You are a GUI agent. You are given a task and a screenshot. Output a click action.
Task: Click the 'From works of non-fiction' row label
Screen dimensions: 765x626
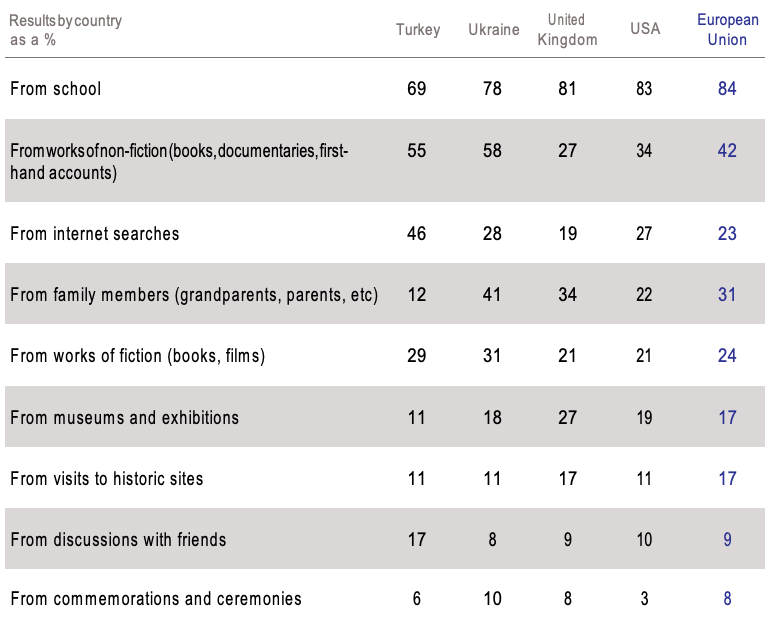coord(180,161)
